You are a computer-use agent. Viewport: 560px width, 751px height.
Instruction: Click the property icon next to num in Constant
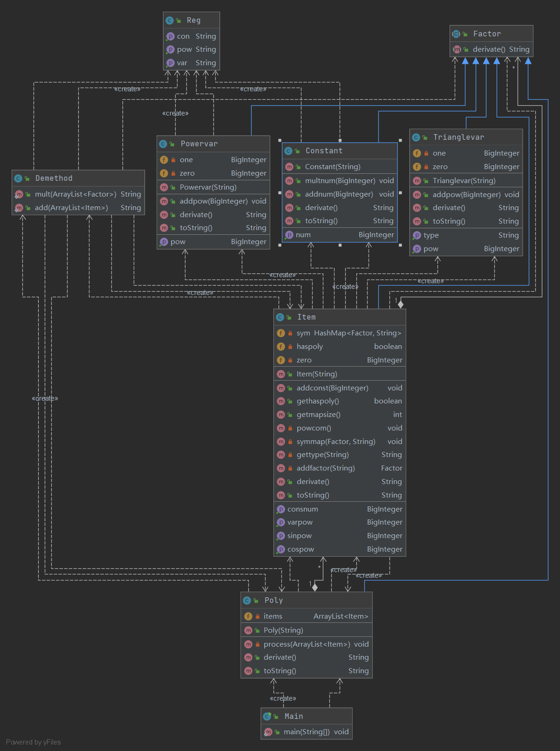[x=289, y=235]
